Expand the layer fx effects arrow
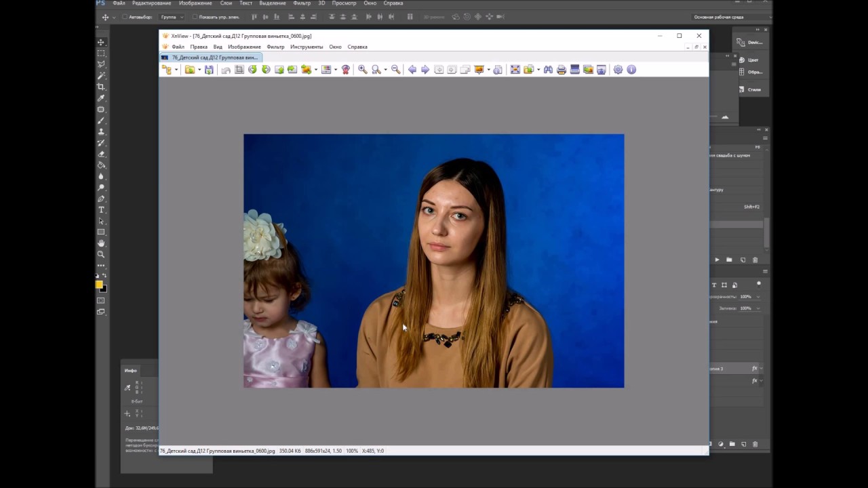This screenshot has height=488, width=868. coord(761,368)
